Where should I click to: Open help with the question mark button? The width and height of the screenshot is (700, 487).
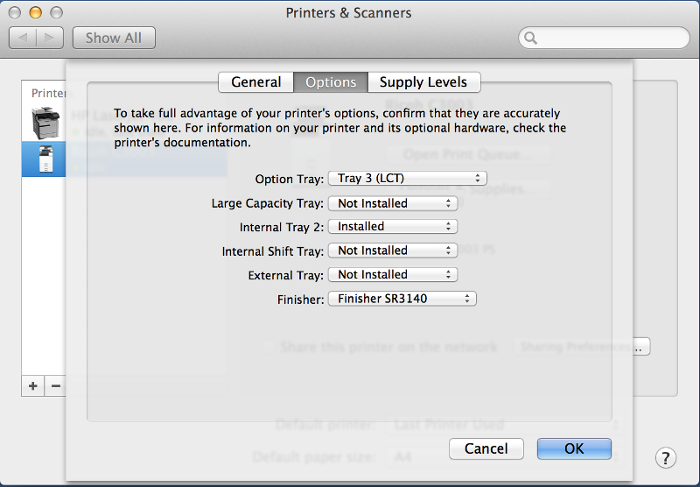[x=666, y=458]
